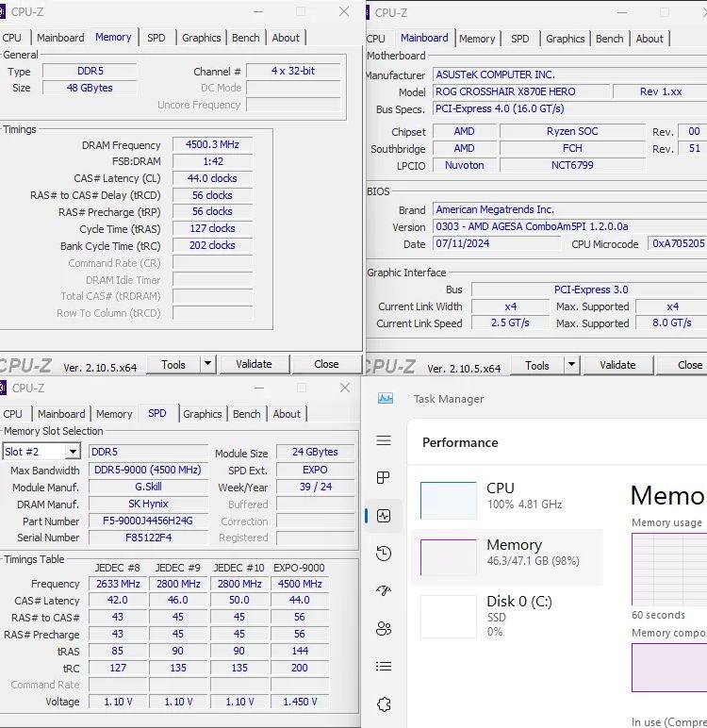Click Cycle Time value 127 clocks
Viewport: 707px width, 728px height.
pyautogui.click(x=213, y=228)
